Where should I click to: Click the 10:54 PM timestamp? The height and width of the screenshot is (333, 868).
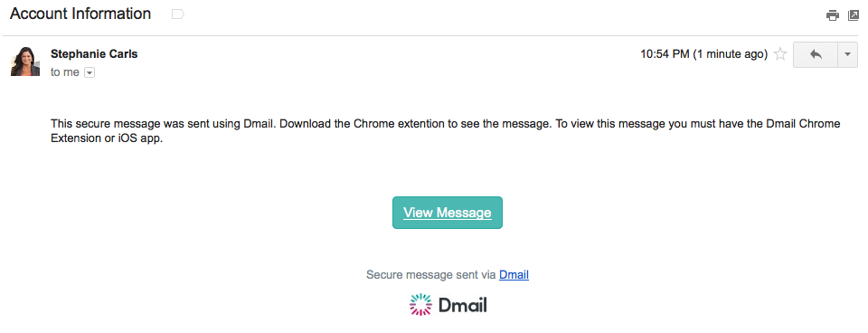pyautogui.click(x=665, y=54)
